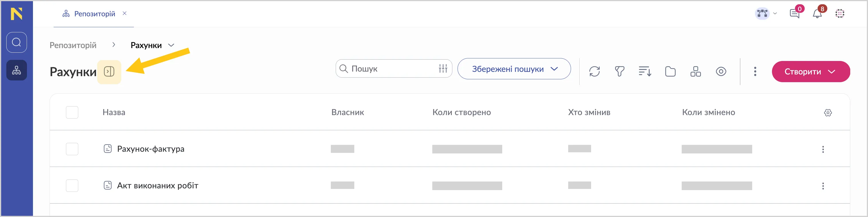Go to Репозиторій in the breadcrumb
This screenshot has width=868, height=217.
pos(73,46)
